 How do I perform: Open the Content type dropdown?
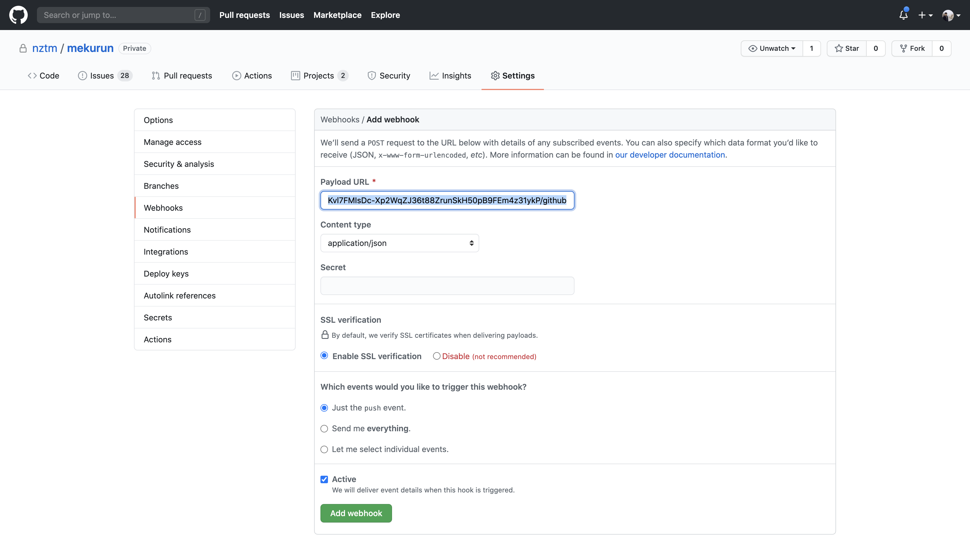click(x=399, y=243)
